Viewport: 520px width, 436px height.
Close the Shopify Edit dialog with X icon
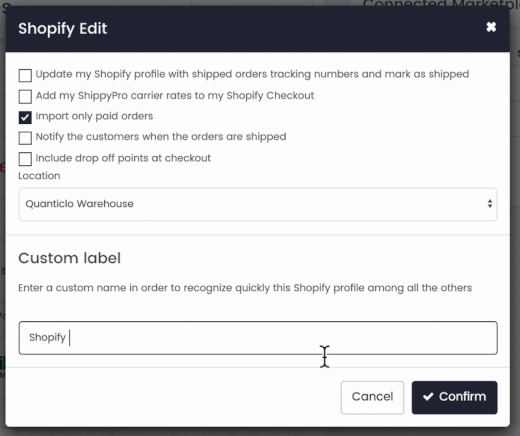(491, 27)
